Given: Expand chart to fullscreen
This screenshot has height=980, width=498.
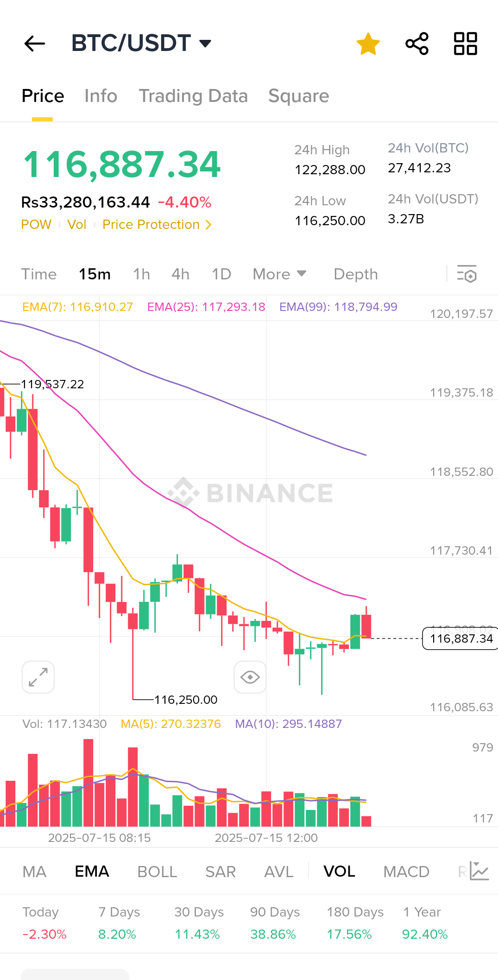Looking at the screenshot, I should (38, 677).
